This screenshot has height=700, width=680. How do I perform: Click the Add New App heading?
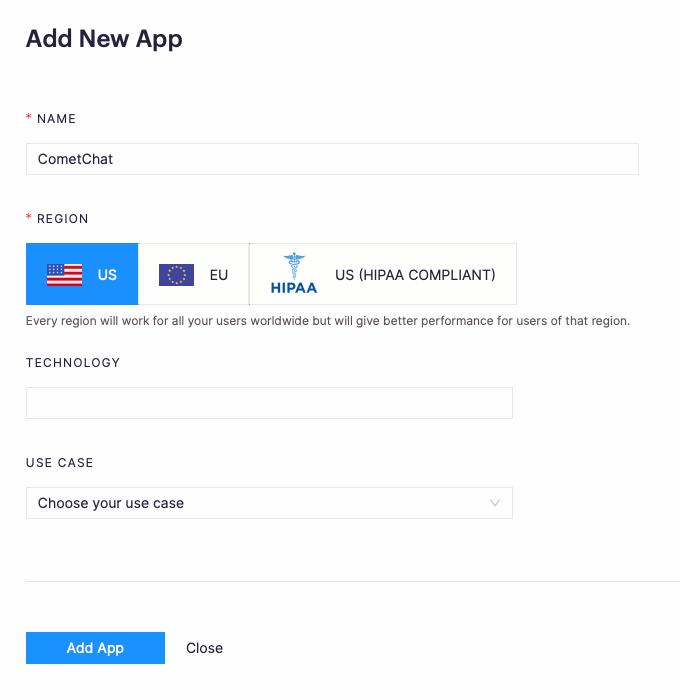coord(104,39)
